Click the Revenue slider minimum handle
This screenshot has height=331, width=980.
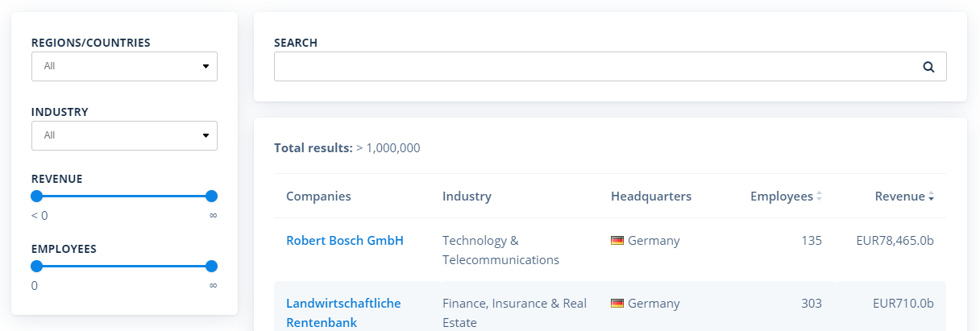coord(36,196)
